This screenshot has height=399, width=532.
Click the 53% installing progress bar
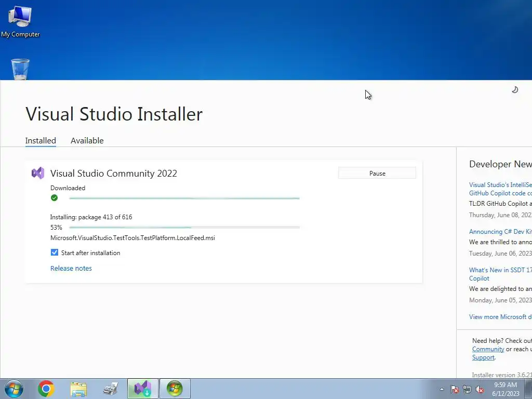[184, 228]
